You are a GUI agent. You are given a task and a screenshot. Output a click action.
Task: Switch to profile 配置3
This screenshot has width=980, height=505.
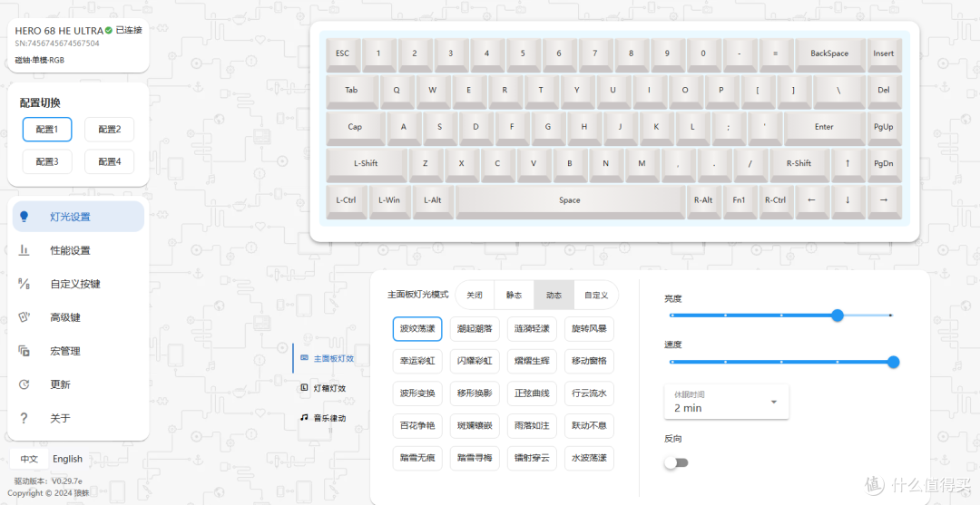point(47,161)
